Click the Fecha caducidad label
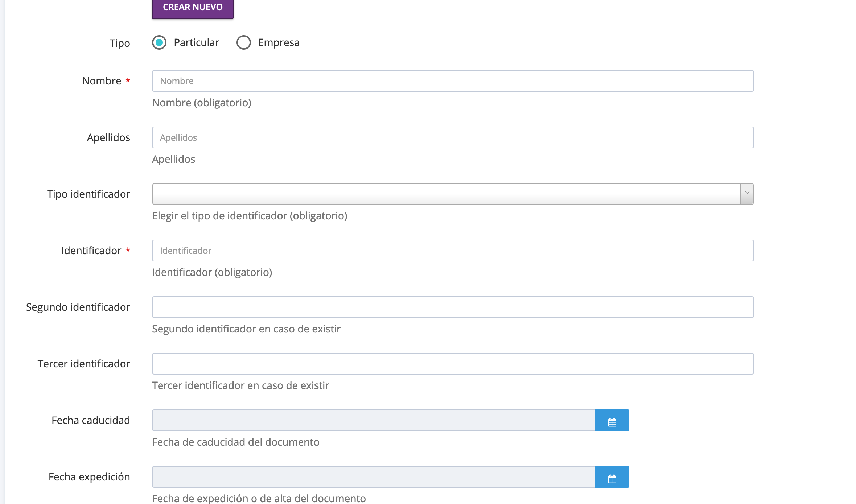The height and width of the screenshot is (504, 856). (91, 420)
